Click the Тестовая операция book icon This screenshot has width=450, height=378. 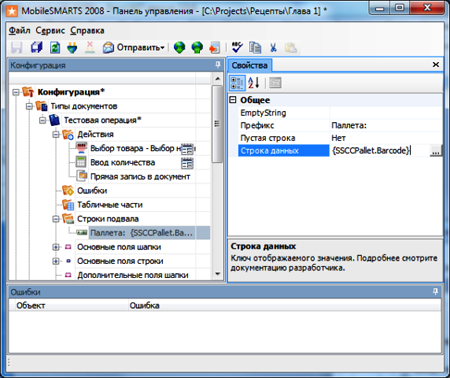pos(54,120)
